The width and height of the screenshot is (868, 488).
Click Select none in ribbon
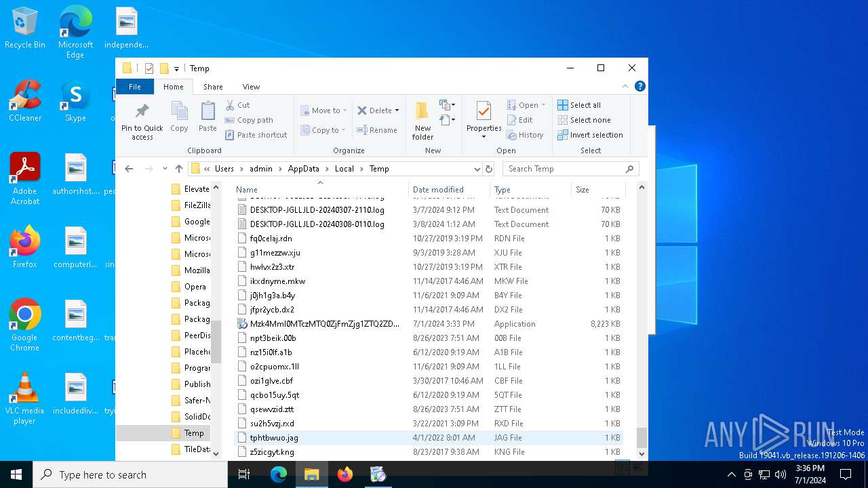[584, 120]
